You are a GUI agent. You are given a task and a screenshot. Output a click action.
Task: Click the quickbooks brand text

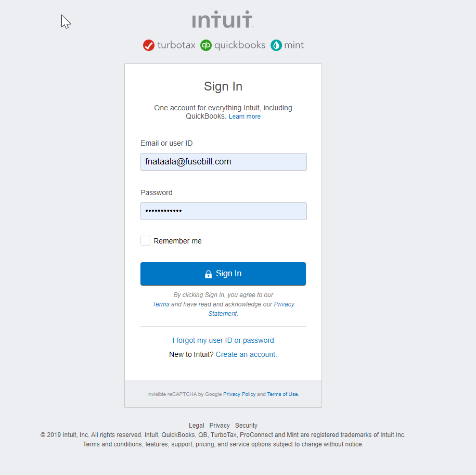[x=240, y=45]
